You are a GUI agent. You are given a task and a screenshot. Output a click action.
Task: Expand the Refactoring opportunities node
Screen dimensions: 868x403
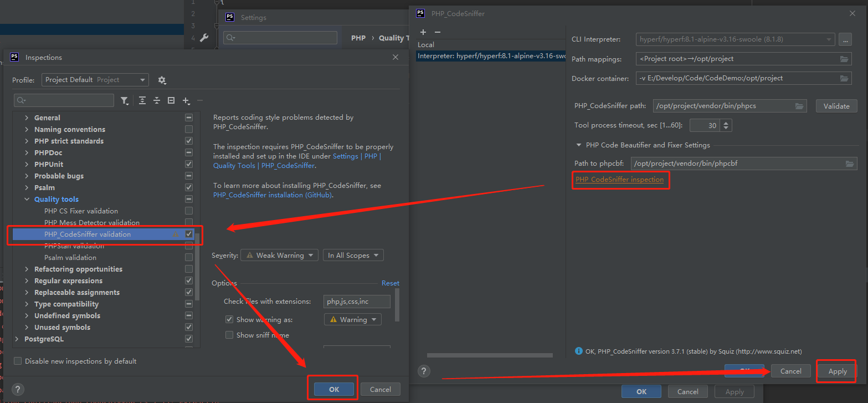tap(27, 269)
